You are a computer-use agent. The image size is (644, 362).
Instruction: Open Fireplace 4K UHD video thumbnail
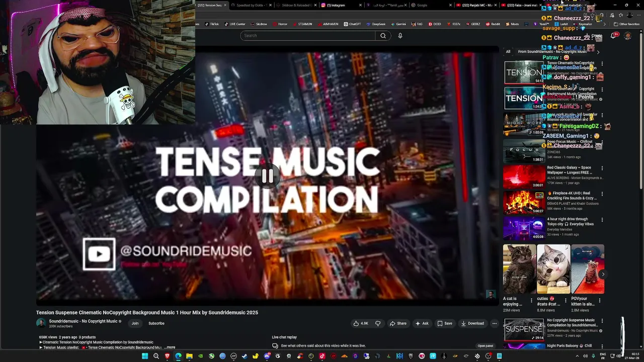(524, 202)
